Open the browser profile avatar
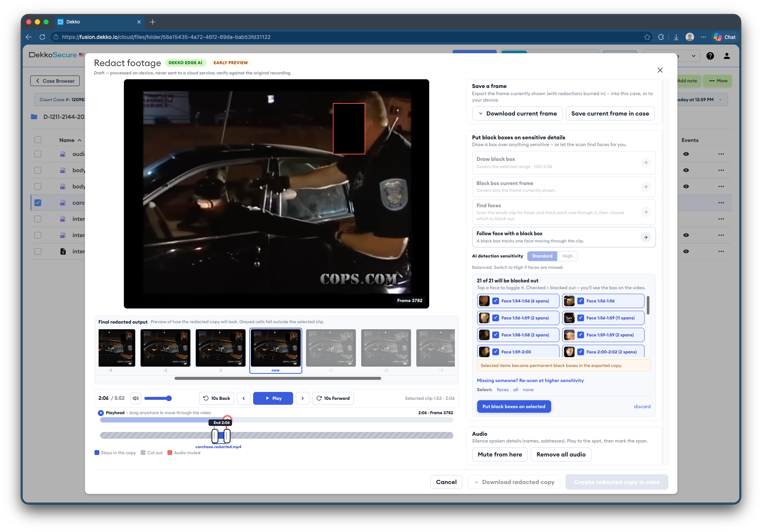The height and width of the screenshot is (532, 762). pos(690,37)
